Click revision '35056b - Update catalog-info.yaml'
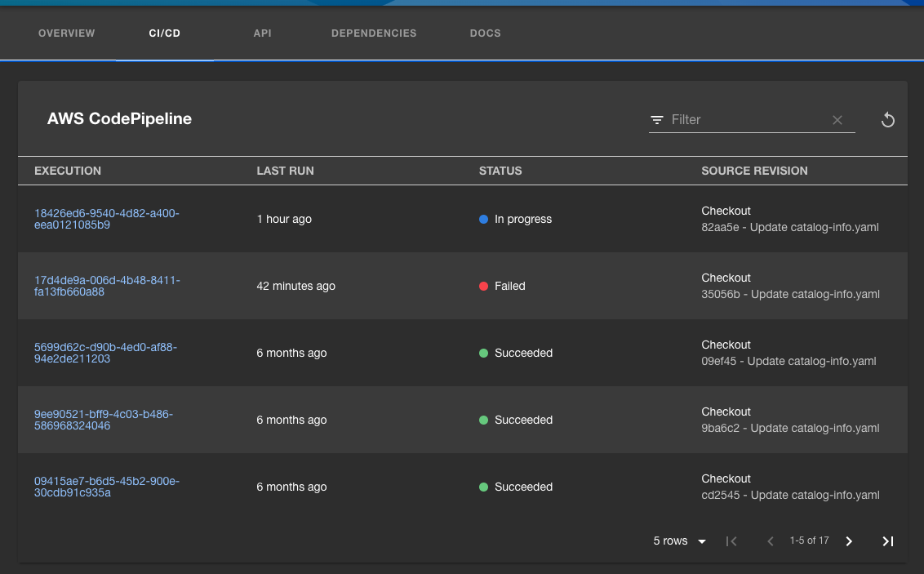 (x=790, y=294)
